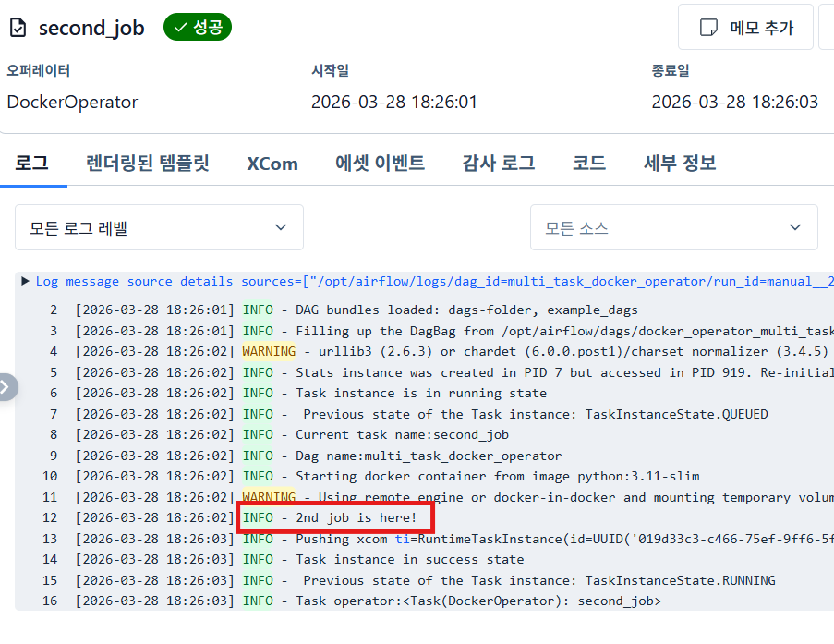The image size is (834, 644).
Task: Click the green 성공 status badge
Action: [x=197, y=28]
